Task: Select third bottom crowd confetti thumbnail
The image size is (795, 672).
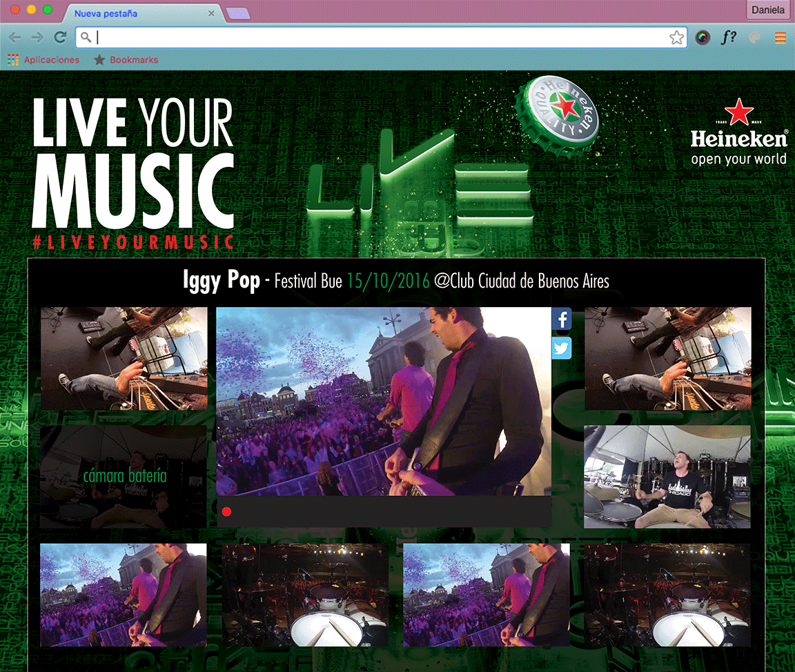Action: pos(487,595)
